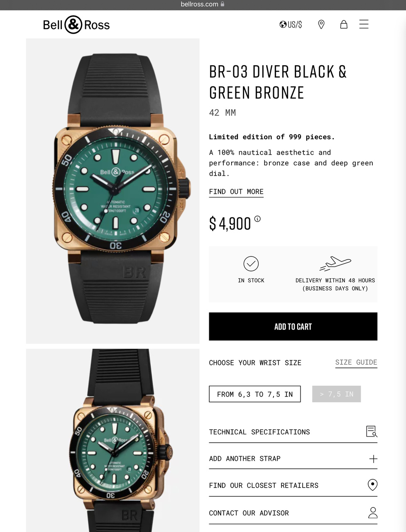Open the hamburger menu icon

point(364,25)
